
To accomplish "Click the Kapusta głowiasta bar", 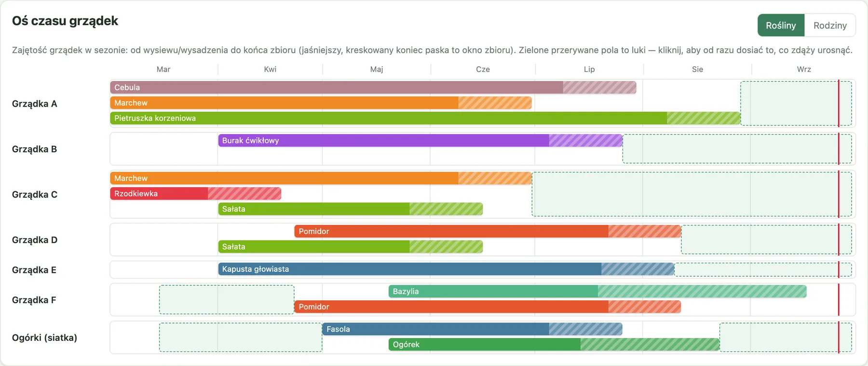I will pos(447,269).
